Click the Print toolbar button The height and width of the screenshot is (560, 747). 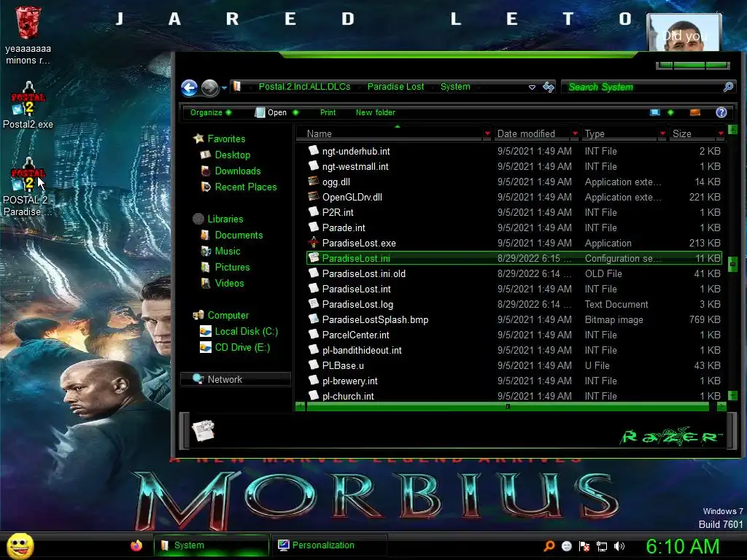(x=328, y=113)
